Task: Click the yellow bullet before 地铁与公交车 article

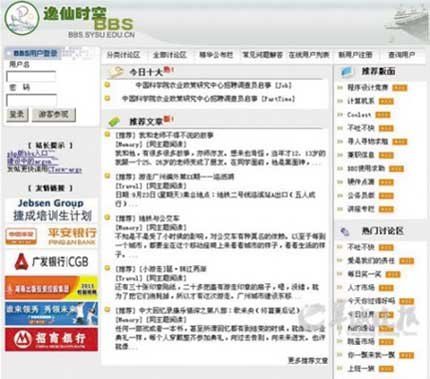Action: point(107,218)
